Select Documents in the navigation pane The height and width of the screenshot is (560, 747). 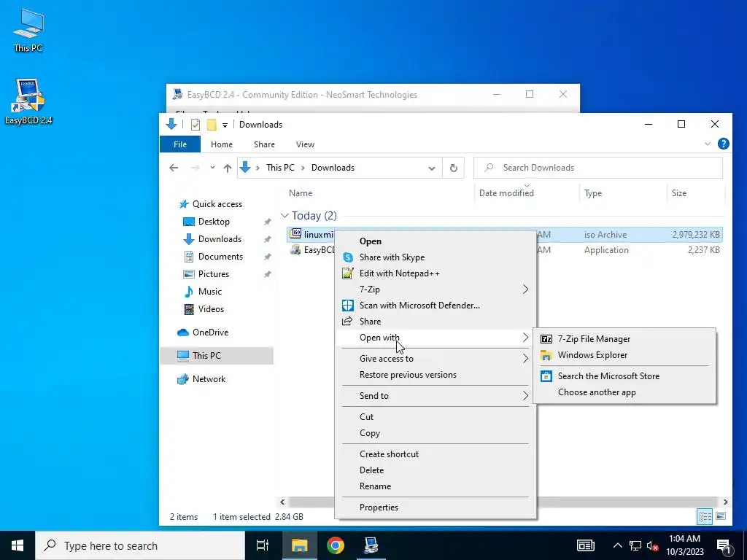(x=220, y=257)
